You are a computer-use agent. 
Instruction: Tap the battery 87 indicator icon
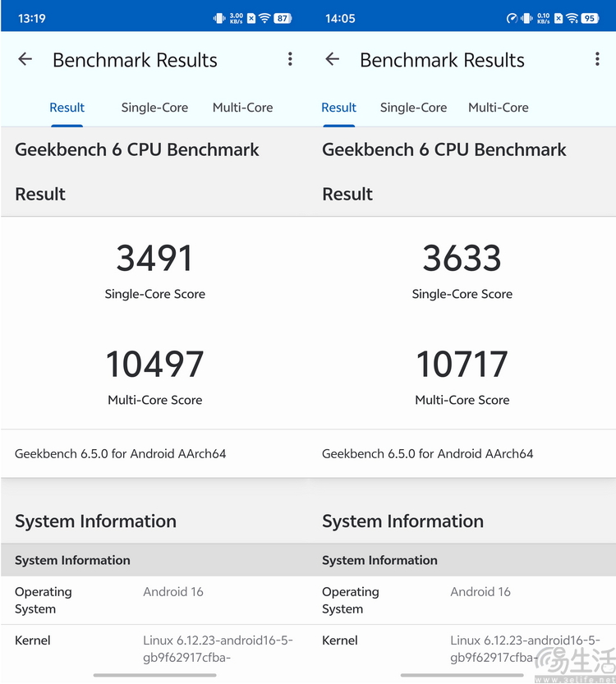[283, 18]
